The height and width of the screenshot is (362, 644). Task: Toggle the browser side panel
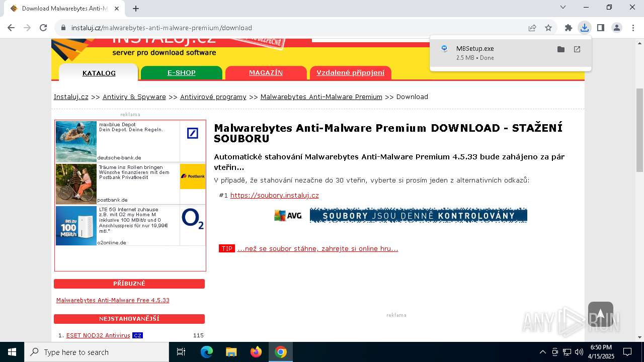600,28
